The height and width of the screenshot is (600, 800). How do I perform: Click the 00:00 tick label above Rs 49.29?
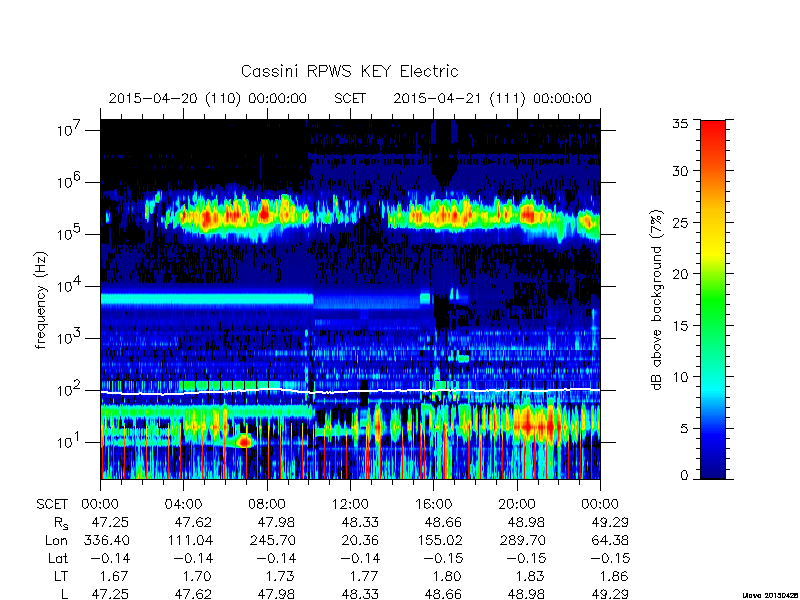(x=600, y=504)
